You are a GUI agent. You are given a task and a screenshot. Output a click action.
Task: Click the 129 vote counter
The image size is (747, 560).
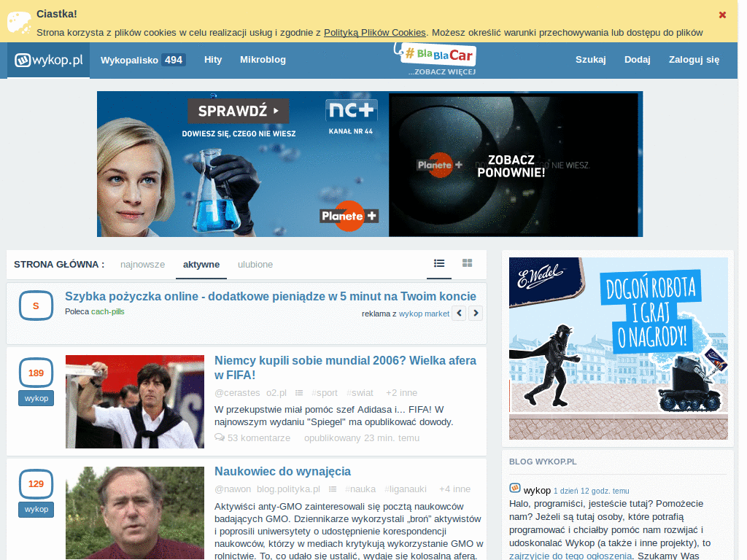click(36, 484)
